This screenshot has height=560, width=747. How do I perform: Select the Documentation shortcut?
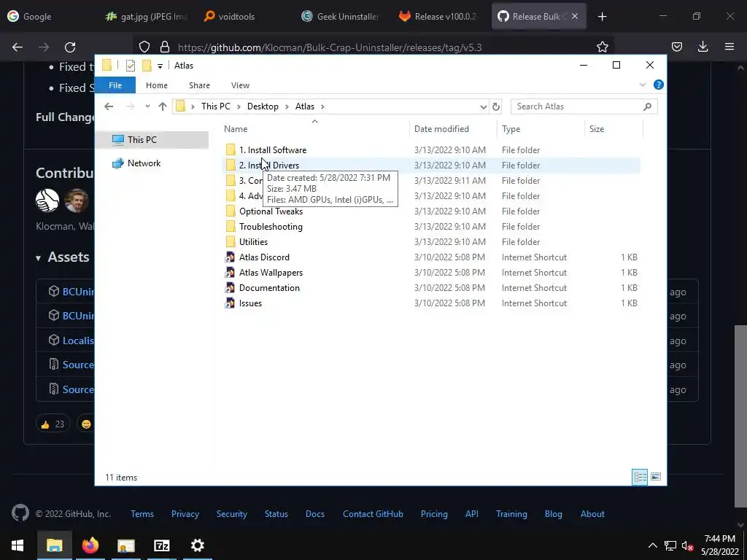point(269,287)
